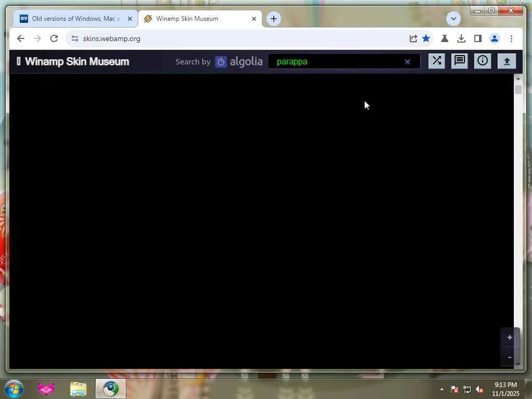The image size is (532, 399).
Task: Open the Algolia logo link
Action: [239, 62]
